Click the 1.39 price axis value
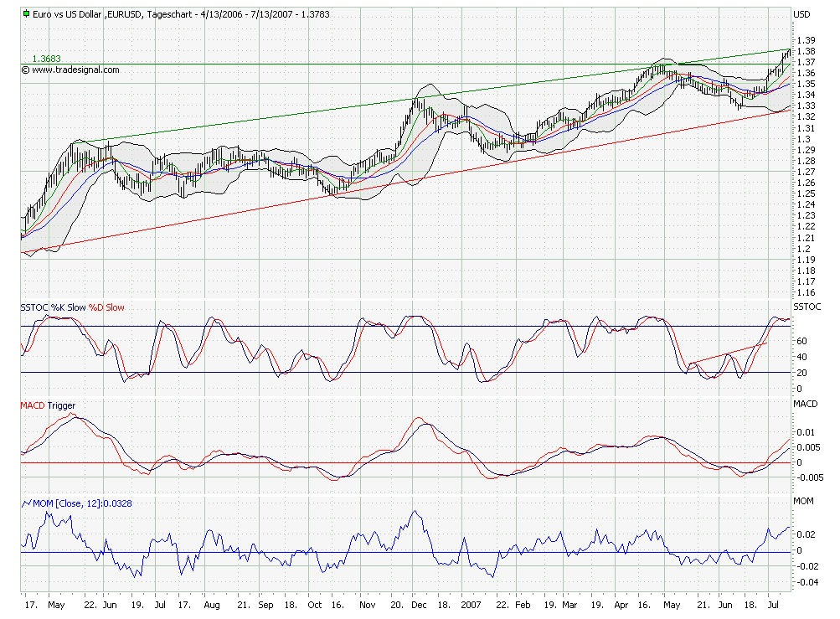Image resolution: width=840 pixels, height=619 pixels. (x=806, y=40)
